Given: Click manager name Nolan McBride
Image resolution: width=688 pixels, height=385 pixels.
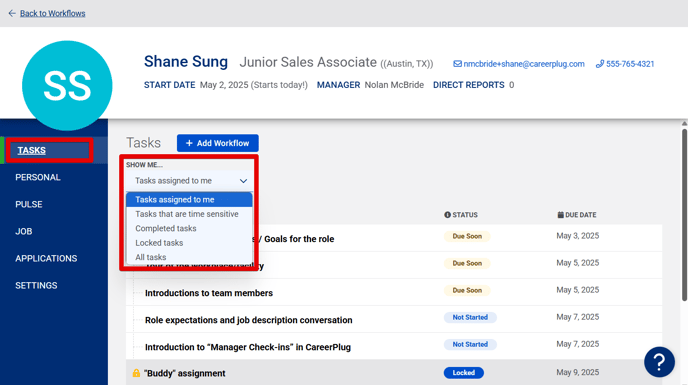Looking at the screenshot, I should click(394, 85).
